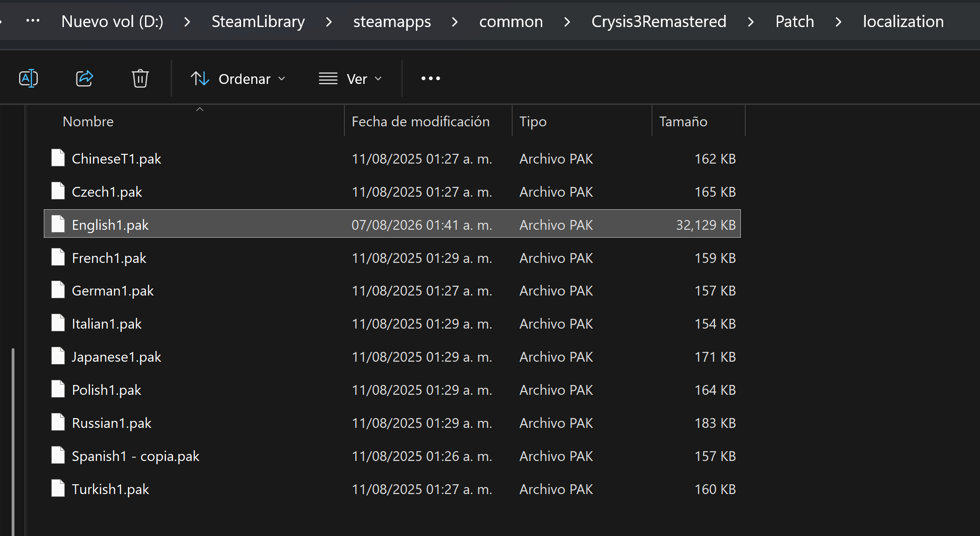
Task: Sort by Fecha de modificación column
Action: tap(428, 121)
